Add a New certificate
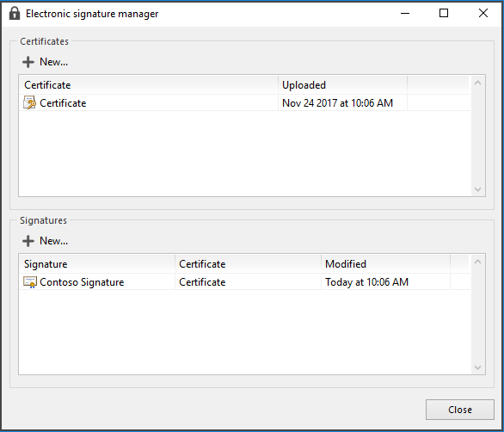 [46, 62]
